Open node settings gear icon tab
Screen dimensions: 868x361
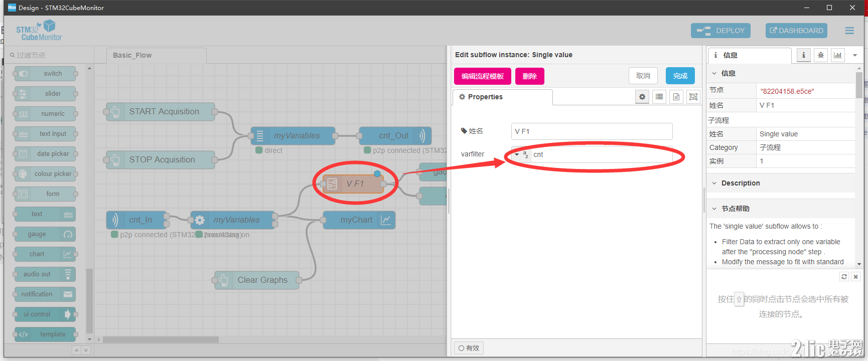(642, 97)
